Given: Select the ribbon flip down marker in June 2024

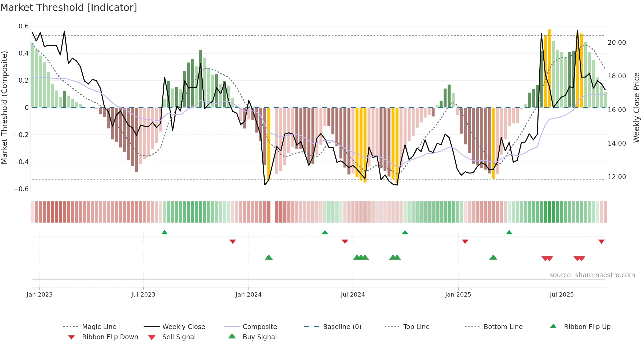Looking at the screenshot, I should click(x=345, y=242).
